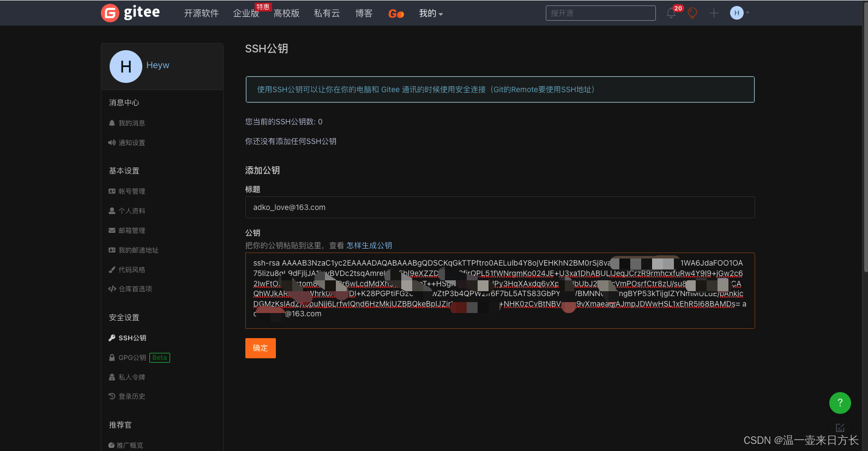This screenshot has width=868, height=451.
Task: Click the brush icon beside 代码风格
Action: coord(112,270)
